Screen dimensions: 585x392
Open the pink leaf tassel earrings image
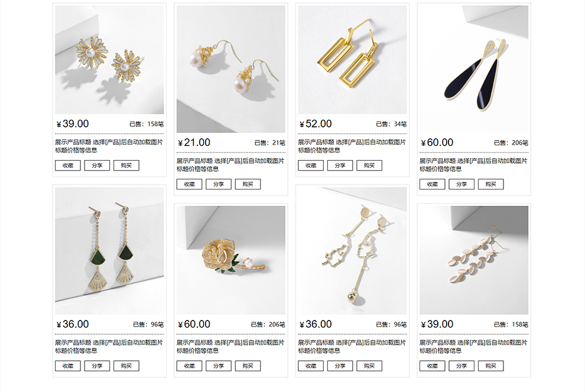tap(474, 260)
